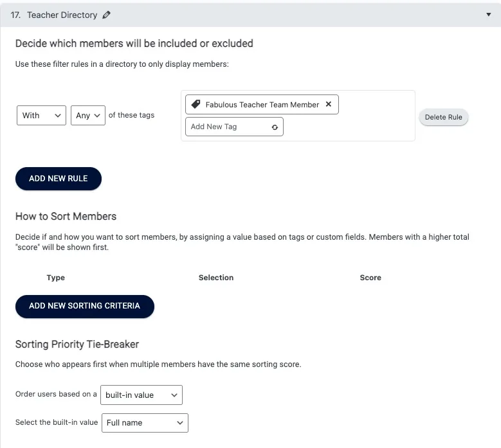The width and height of the screenshot is (501, 448).
Task: Refresh tags via Add New Tag icon
Action: coord(275,127)
